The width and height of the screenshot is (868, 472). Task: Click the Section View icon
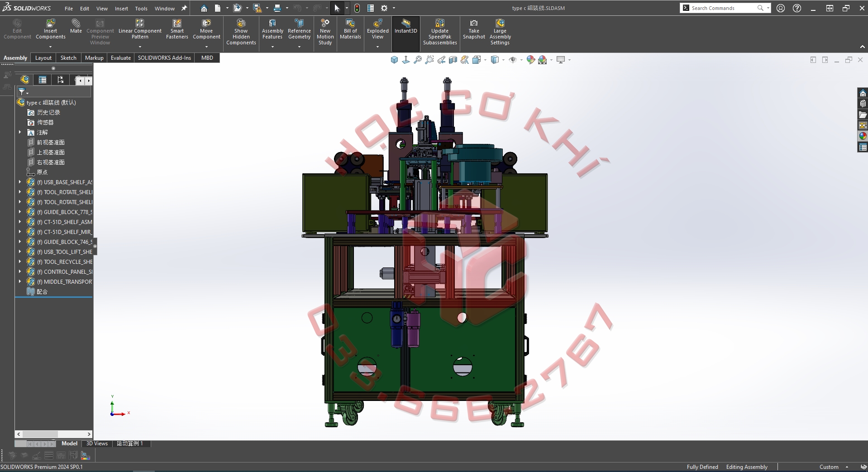[x=453, y=60]
